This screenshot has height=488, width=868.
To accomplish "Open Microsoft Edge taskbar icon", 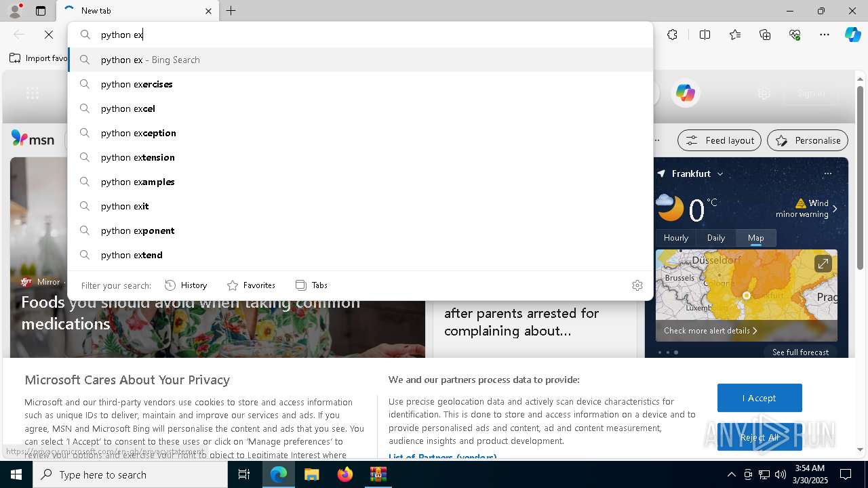I will click(279, 474).
